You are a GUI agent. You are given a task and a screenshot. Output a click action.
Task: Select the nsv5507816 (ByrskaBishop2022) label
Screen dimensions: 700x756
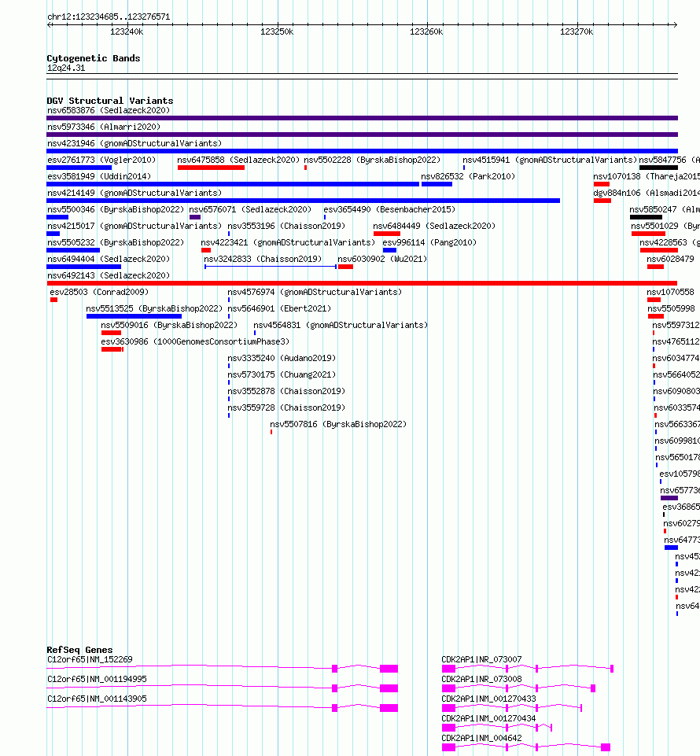click(x=338, y=424)
